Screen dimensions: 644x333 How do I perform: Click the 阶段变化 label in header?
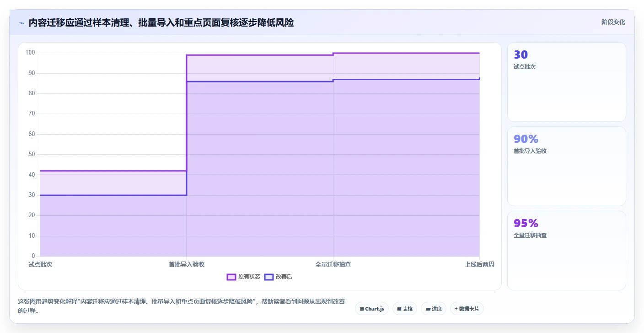coord(613,22)
